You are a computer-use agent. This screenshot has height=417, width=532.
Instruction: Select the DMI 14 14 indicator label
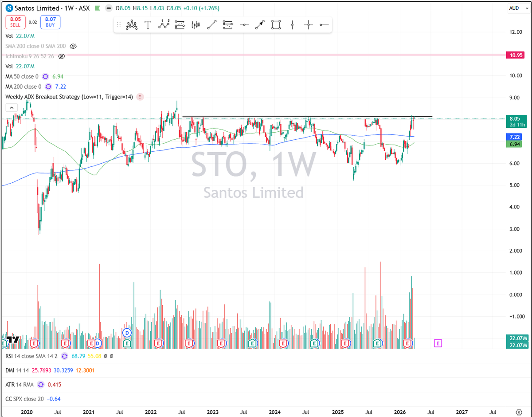pyautogui.click(x=17, y=370)
